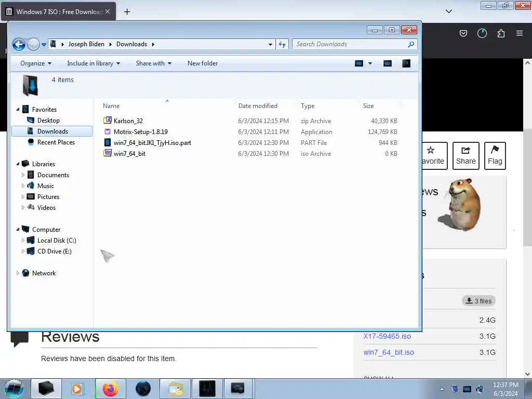The width and height of the screenshot is (532, 399).
Task: Expand the arrow after Downloads breadcrumb
Action: [153, 44]
